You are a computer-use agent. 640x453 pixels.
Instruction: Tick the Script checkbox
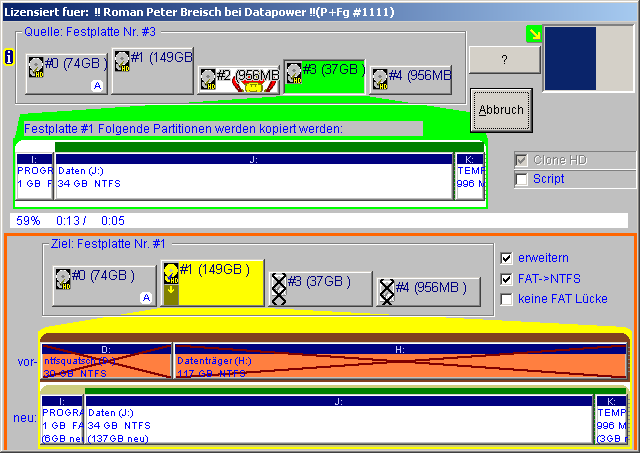tap(521, 179)
